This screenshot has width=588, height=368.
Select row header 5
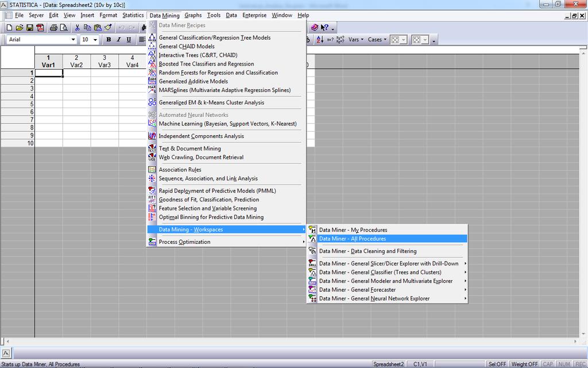18,104
